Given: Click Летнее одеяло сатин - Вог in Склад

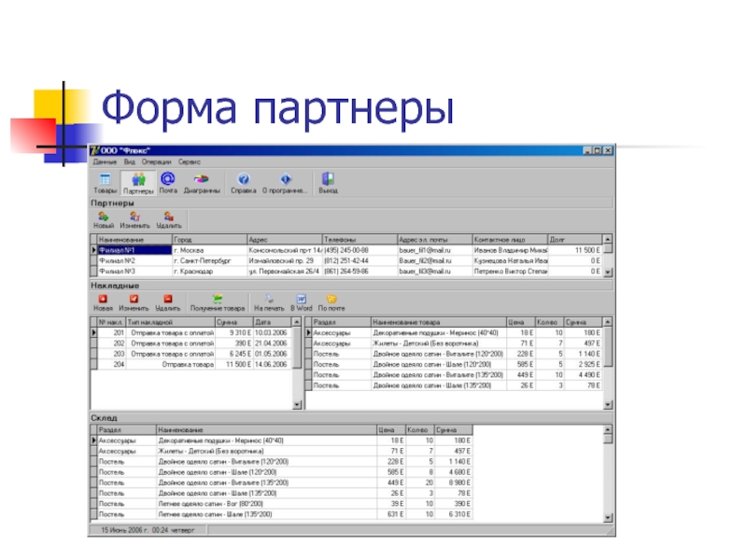Looking at the screenshot, I should click(x=266, y=504).
